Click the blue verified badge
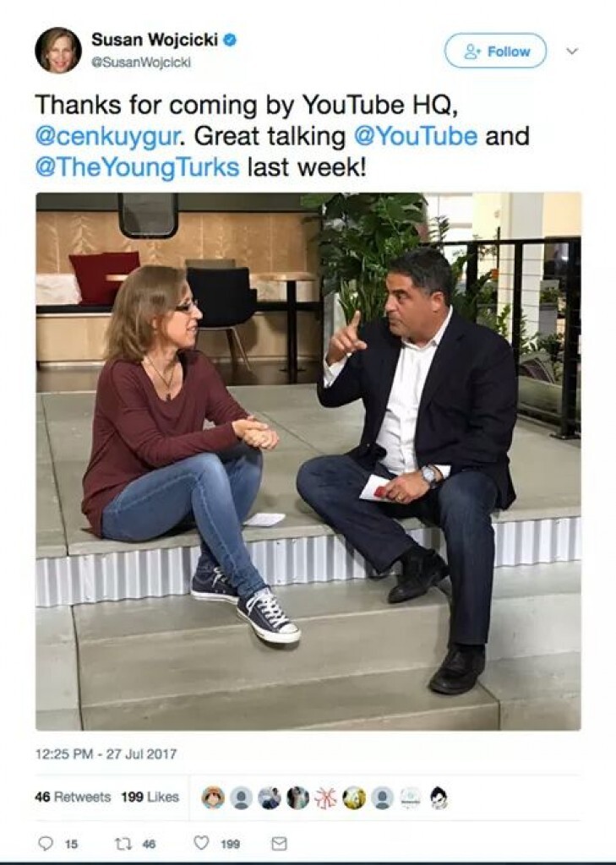 230,40
